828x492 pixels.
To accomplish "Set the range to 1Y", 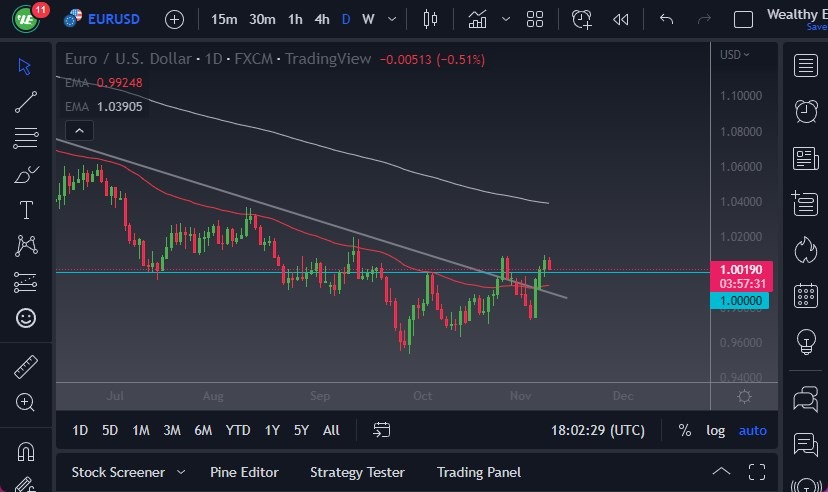I will click(272, 430).
